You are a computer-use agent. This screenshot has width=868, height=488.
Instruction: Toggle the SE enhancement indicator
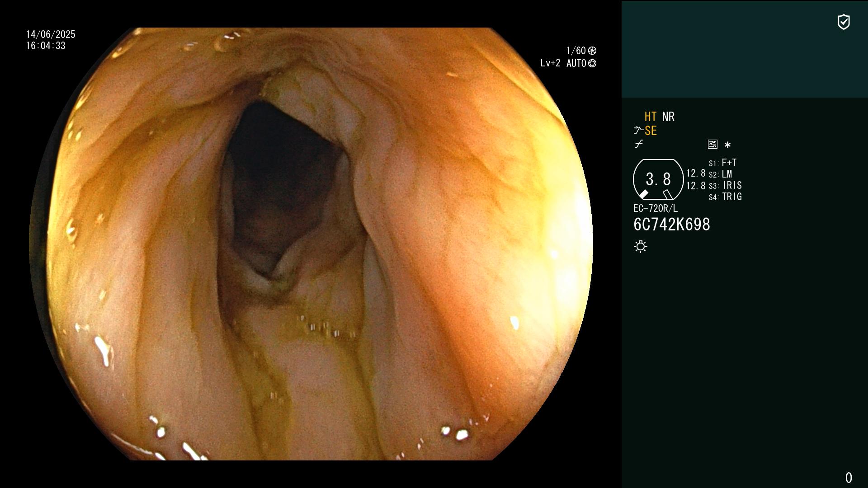click(x=651, y=131)
